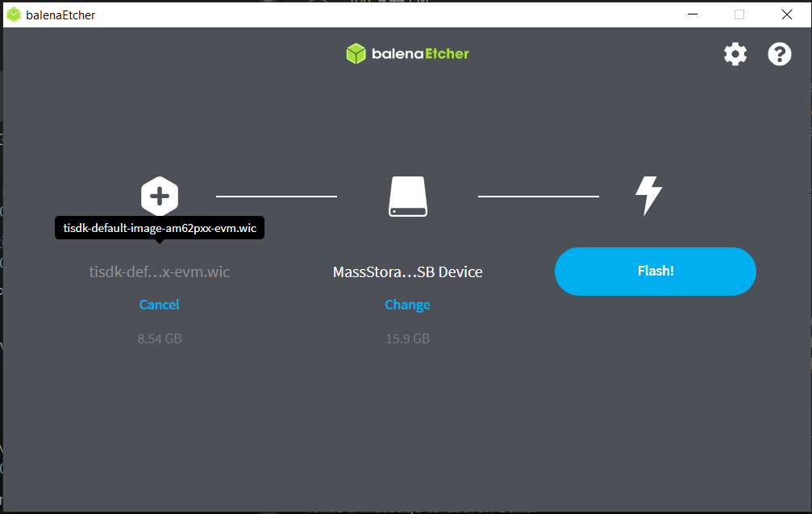Click the Flash! button

655,271
